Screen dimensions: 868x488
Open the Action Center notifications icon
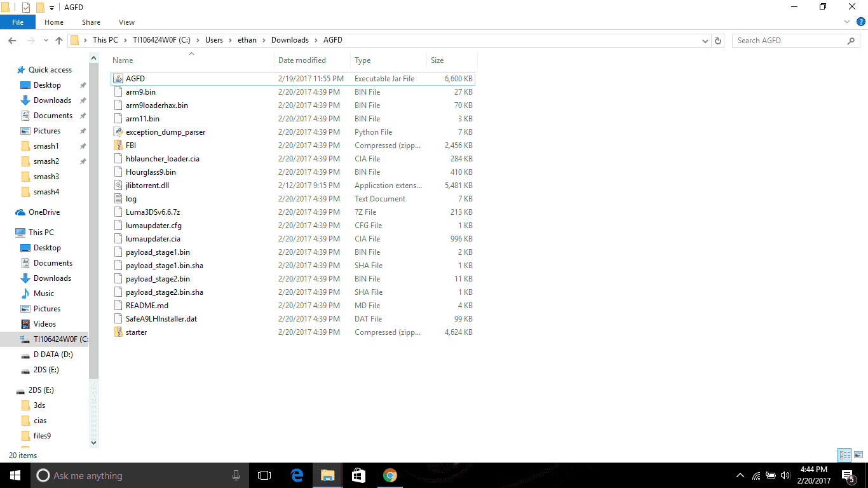click(848, 475)
